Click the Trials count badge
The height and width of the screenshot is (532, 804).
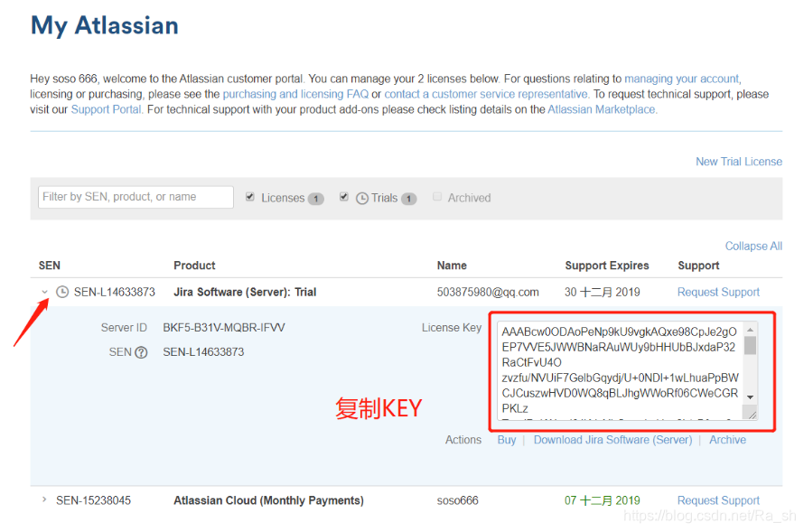pos(408,199)
